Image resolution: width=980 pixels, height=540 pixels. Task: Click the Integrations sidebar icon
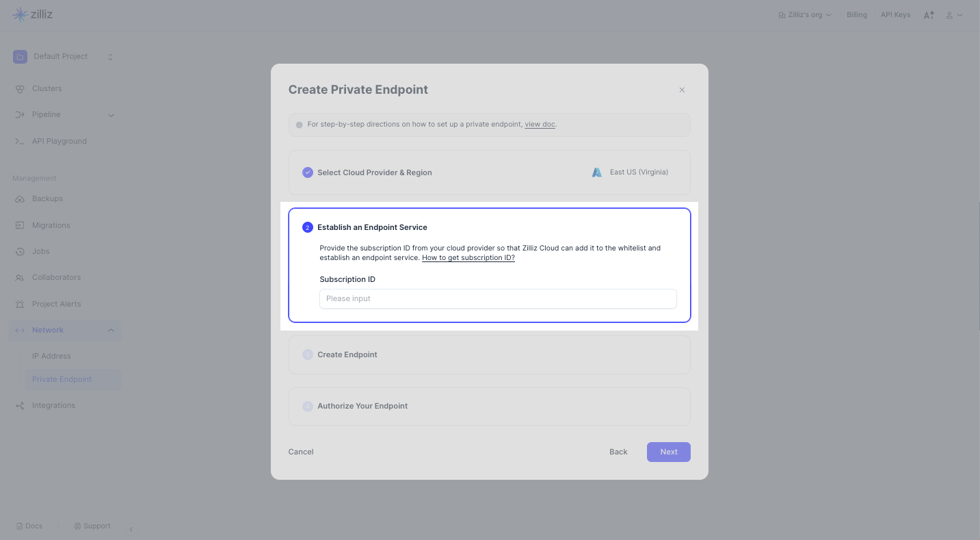[20, 406]
